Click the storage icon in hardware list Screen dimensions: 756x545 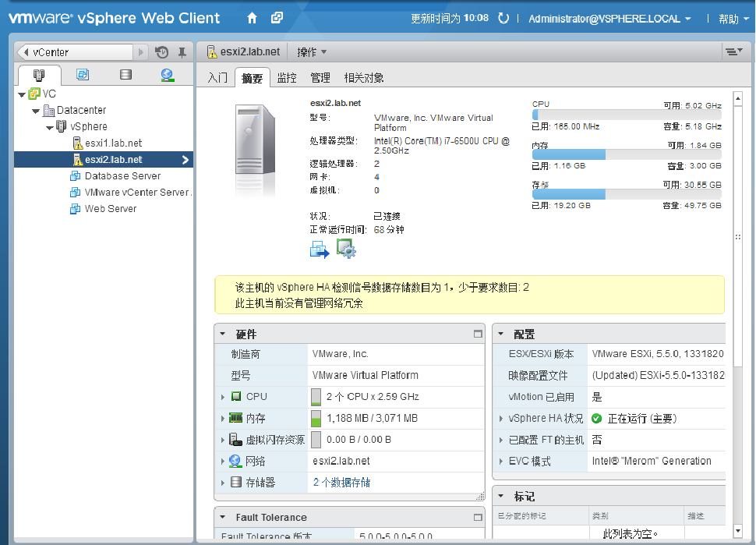point(236,482)
